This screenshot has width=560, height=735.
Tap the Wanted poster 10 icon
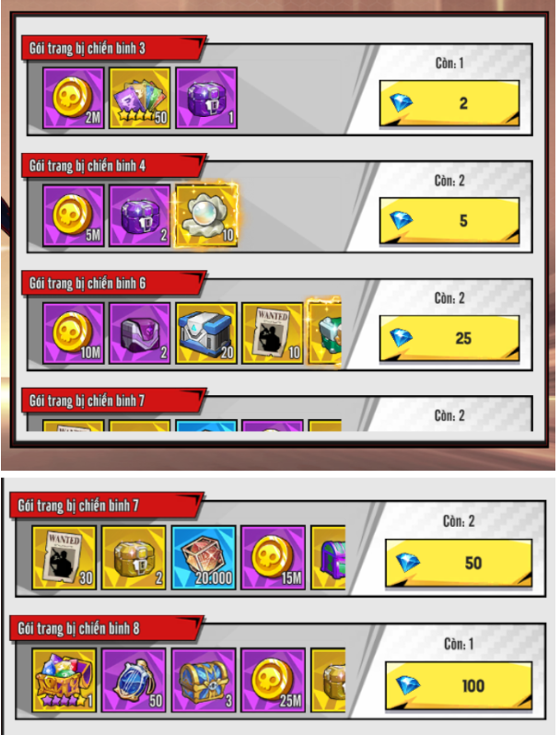coord(273,333)
